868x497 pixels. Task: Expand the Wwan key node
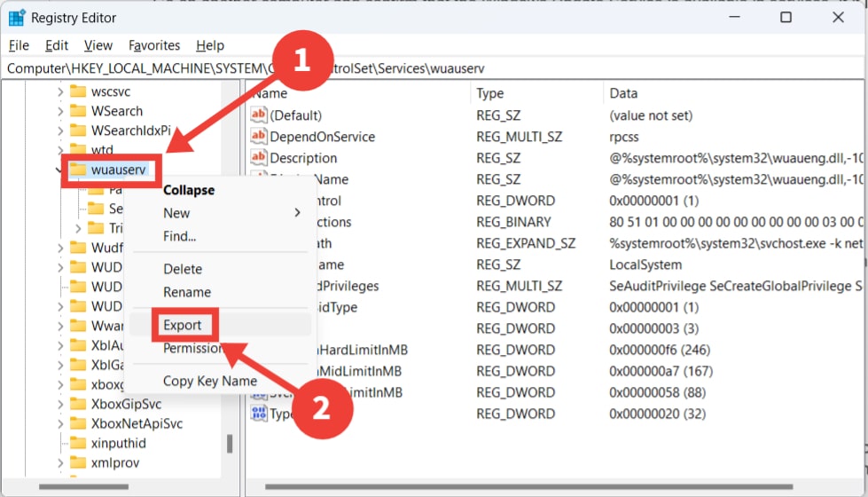pos(60,326)
